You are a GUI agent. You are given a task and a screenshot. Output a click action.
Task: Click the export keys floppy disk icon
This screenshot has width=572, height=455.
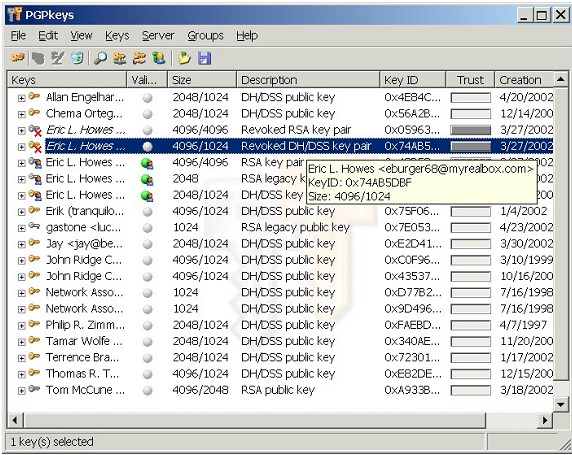pyautogui.click(x=205, y=58)
